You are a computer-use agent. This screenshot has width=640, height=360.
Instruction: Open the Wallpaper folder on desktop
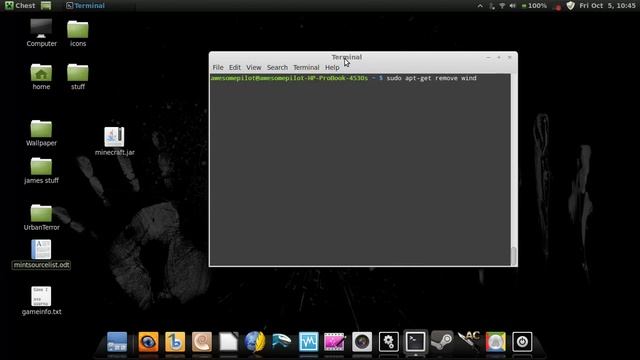pyautogui.click(x=41, y=133)
